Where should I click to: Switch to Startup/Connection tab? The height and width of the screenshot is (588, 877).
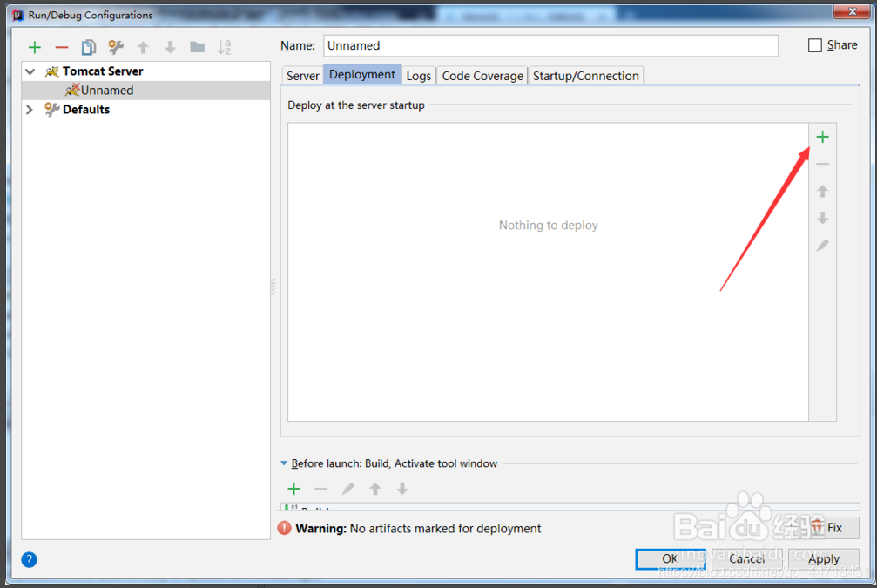click(585, 76)
